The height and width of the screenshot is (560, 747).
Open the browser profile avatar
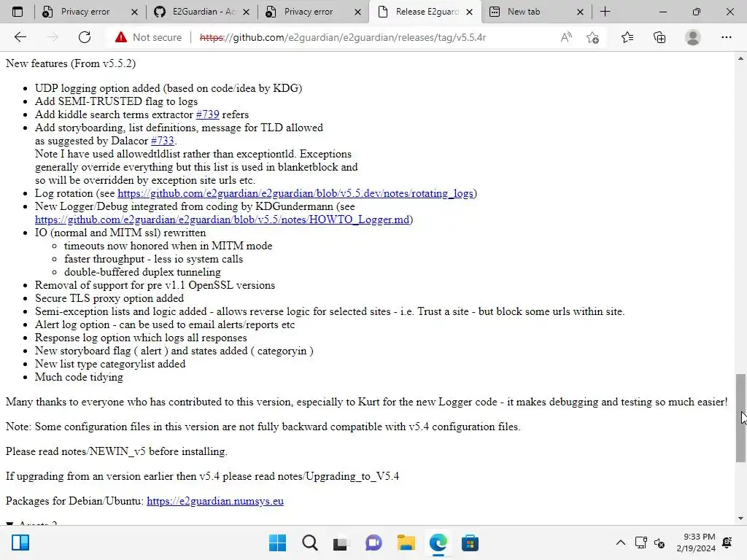click(x=693, y=37)
